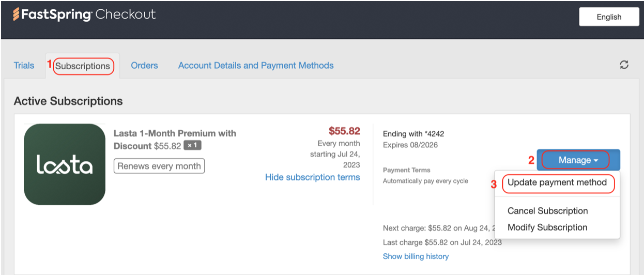Click the refresh icon at top right
Screen dimensions: 644x275
point(624,65)
